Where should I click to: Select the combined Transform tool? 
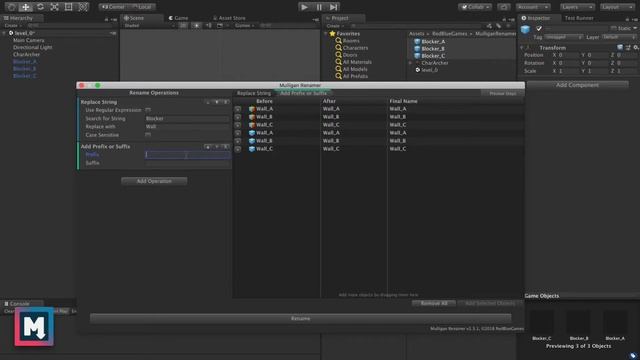pyautogui.click(x=83, y=7)
